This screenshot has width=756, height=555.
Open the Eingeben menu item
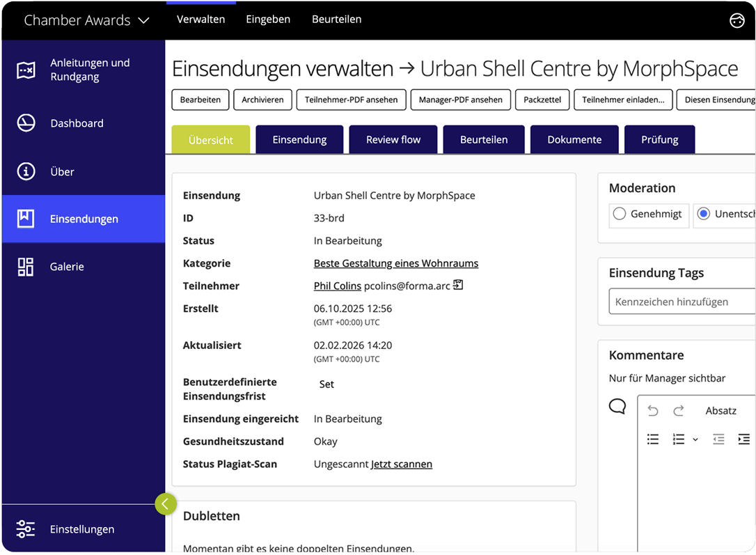268,19
